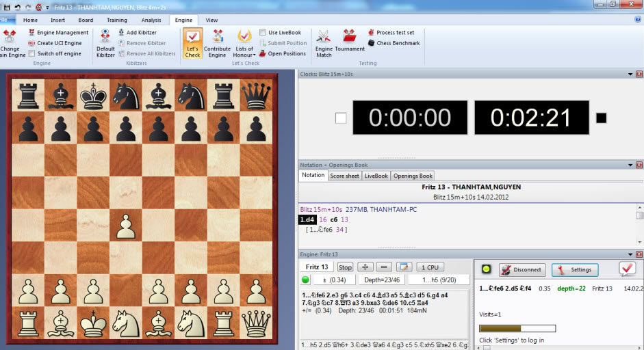Click Process test set
Screen dimensions: 644x350
pyautogui.click(x=391, y=32)
